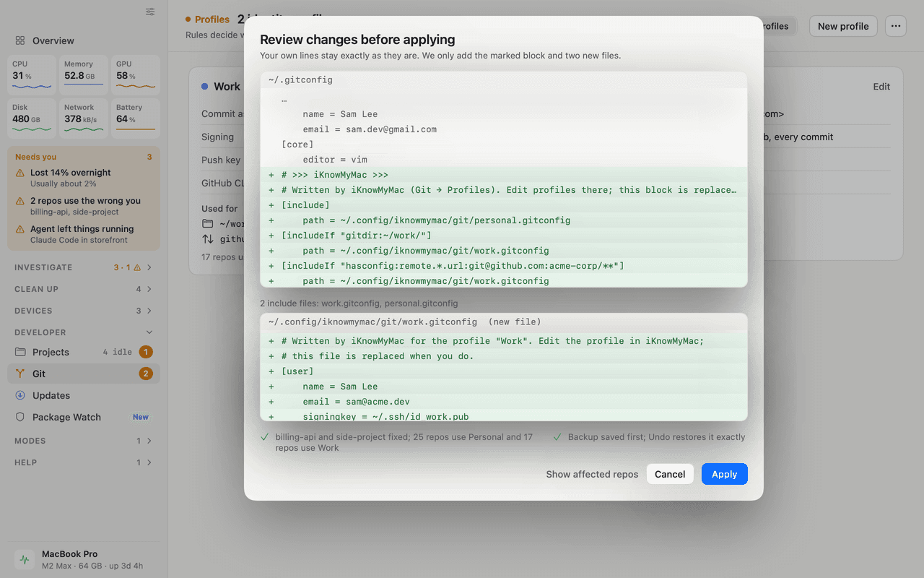Click the Package Watch shield icon

(x=20, y=417)
